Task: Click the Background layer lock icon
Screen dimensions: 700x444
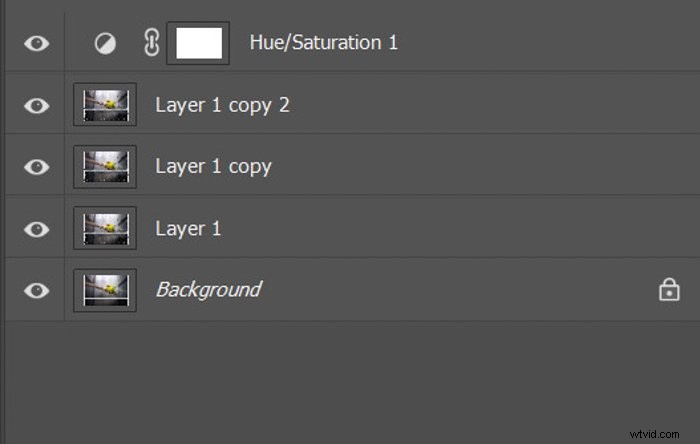Action: click(x=667, y=290)
